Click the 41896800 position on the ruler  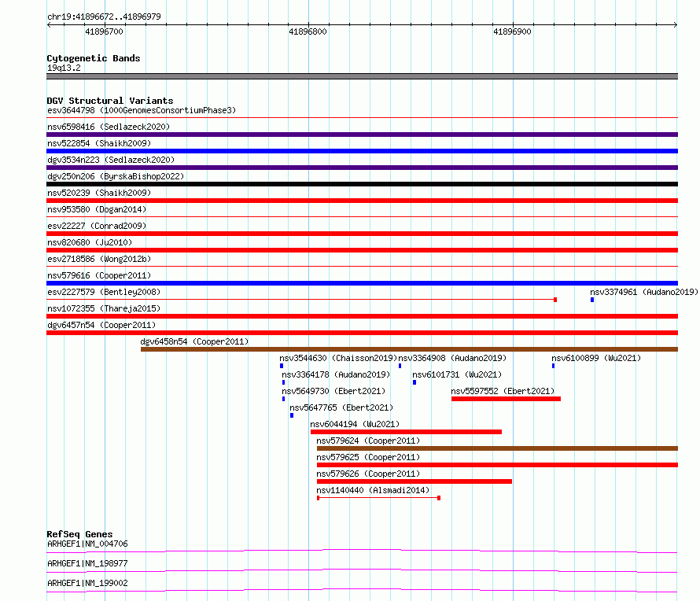coord(308,32)
